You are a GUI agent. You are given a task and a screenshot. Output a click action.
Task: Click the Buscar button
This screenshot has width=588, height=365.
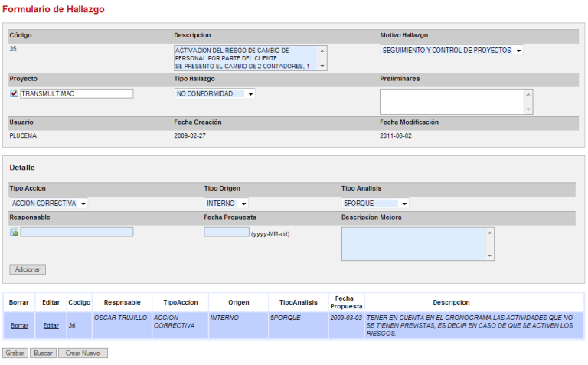42,354
